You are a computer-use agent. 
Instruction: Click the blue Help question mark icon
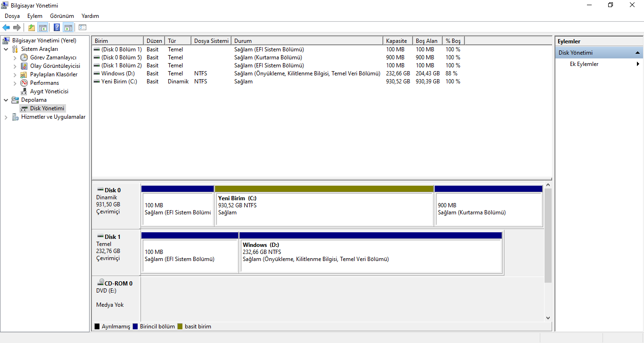[x=57, y=27]
